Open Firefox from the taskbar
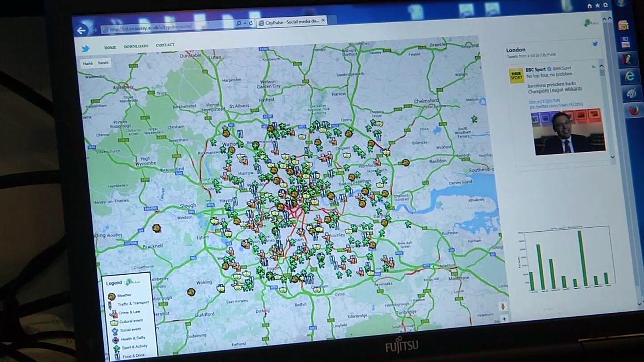 [x=634, y=109]
